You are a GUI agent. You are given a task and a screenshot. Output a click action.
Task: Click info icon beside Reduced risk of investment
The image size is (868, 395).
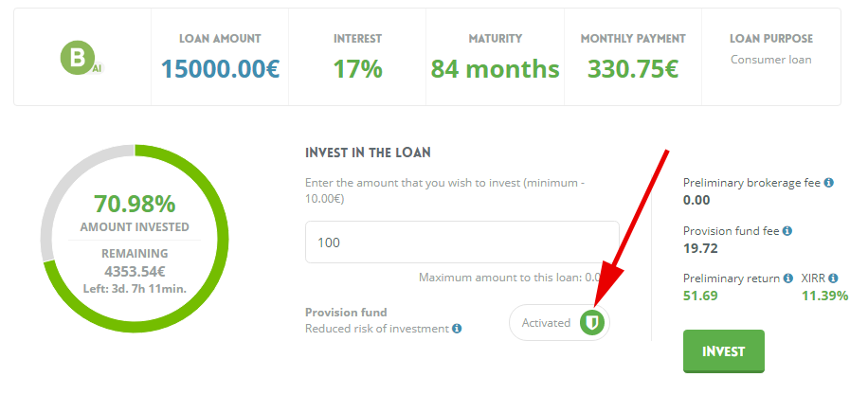coord(457,329)
